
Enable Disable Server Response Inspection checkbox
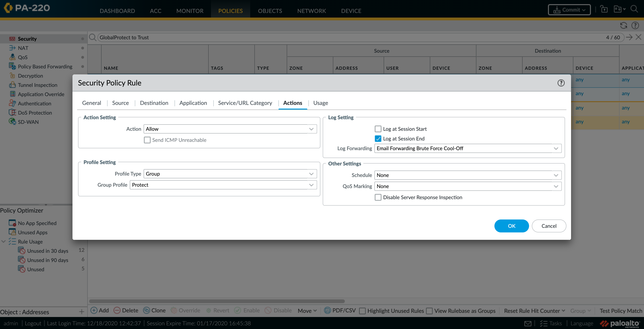[378, 197]
